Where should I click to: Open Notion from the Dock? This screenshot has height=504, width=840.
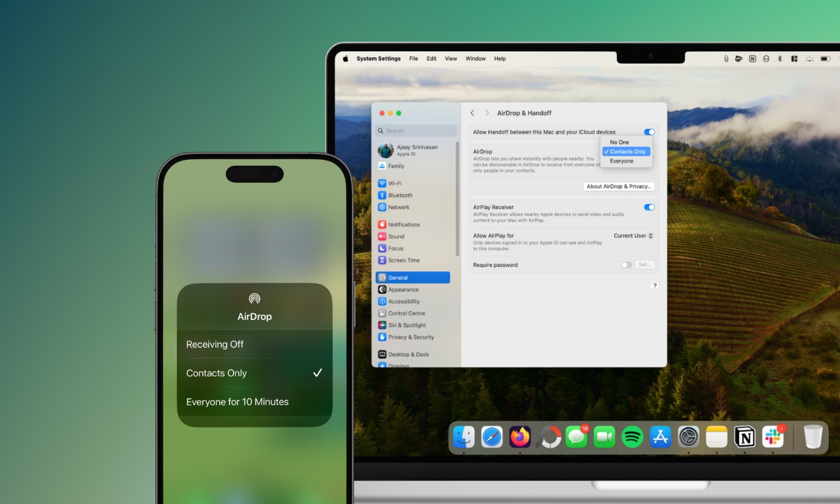point(744,437)
